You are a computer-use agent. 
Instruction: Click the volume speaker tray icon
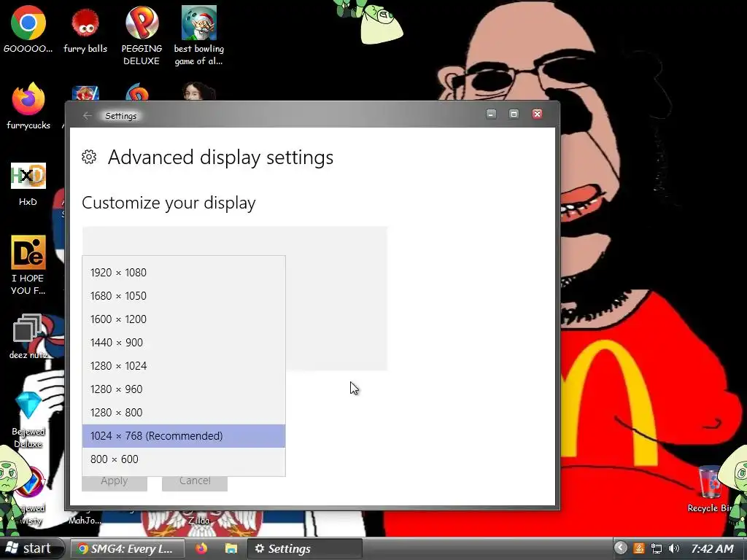673,548
